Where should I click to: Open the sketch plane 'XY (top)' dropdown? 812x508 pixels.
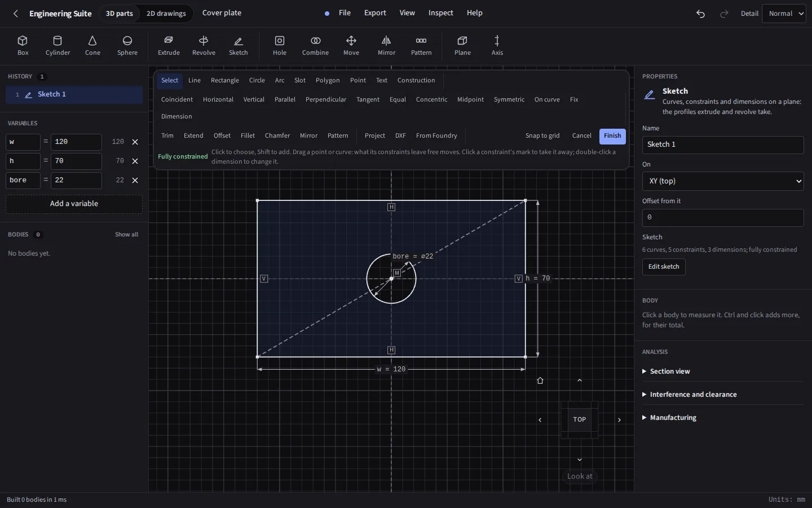click(x=723, y=181)
